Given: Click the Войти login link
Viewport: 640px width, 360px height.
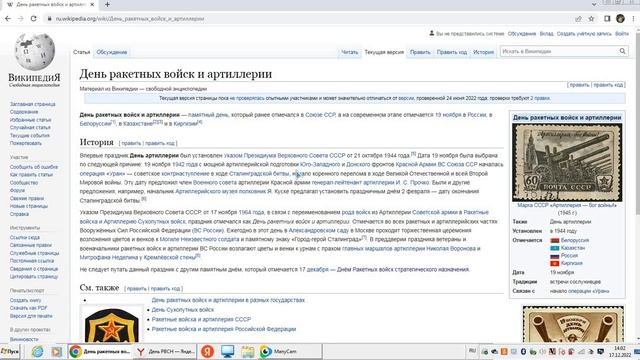Looking at the screenshot, I should [x=622, y=34].
